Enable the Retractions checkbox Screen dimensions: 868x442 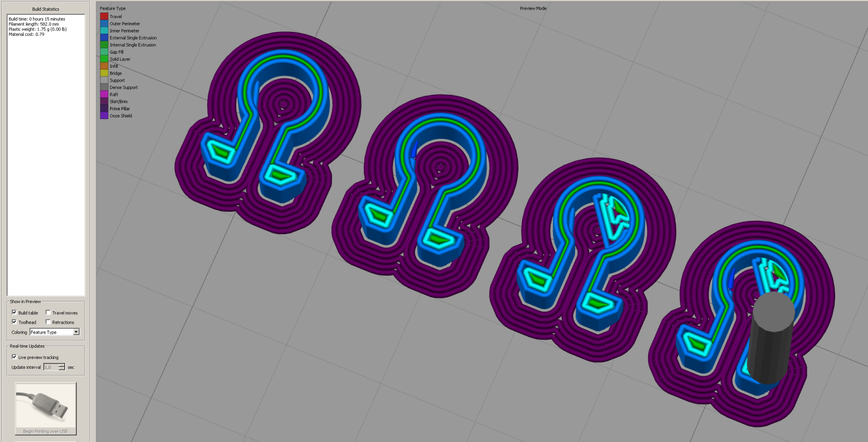point(48,322)
